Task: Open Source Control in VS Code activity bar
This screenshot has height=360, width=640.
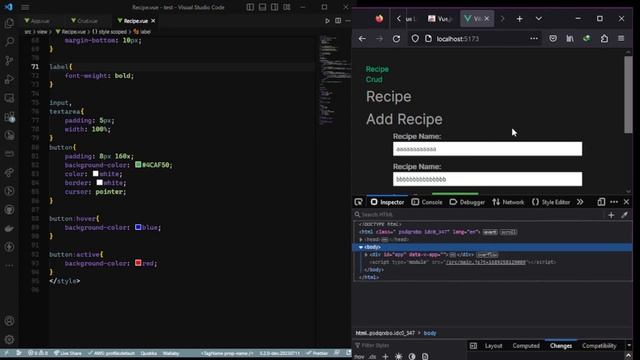Action: pos(9,60)
